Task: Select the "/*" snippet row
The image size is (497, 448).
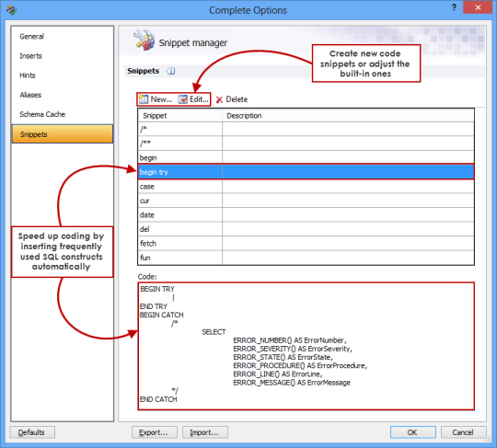Action: click(x=306, y=130)
